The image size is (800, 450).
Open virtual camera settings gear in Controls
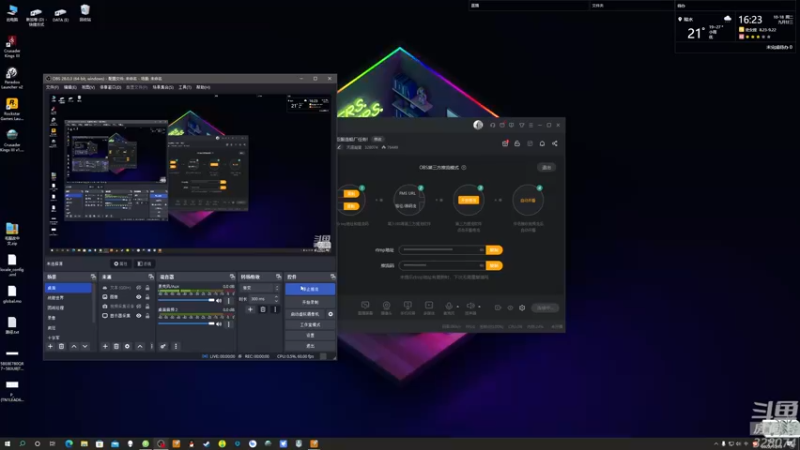[x=331, y=314]
